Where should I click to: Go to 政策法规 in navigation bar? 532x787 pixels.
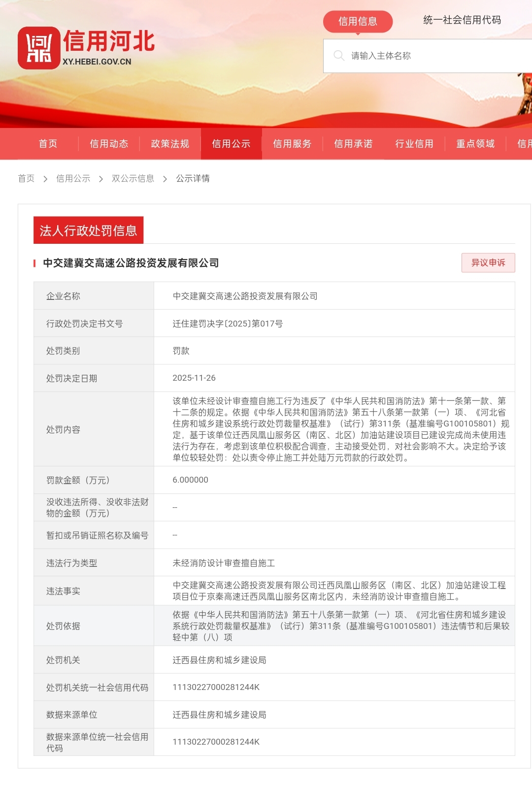click(170, 144)
